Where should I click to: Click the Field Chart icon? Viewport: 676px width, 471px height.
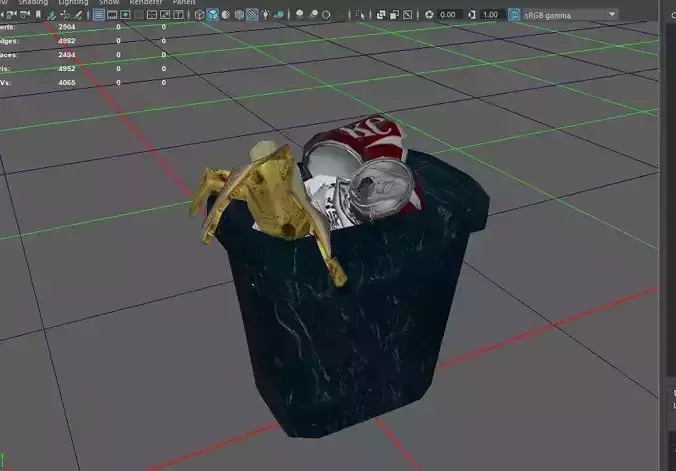[152, 15]
